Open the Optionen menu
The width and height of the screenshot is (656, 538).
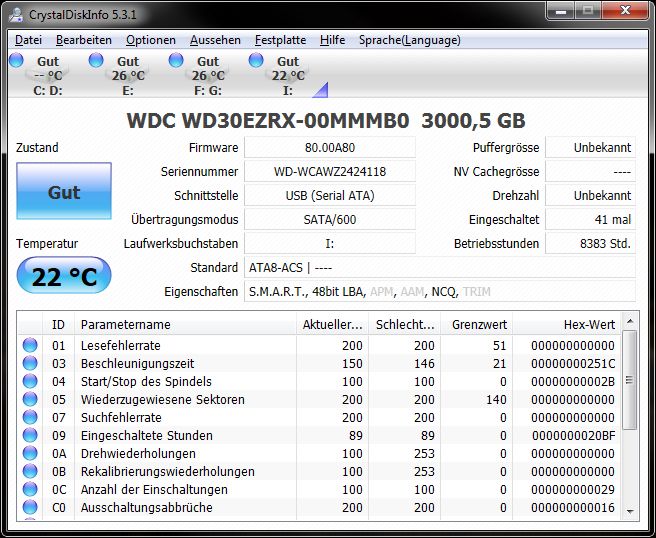[151, 40]
